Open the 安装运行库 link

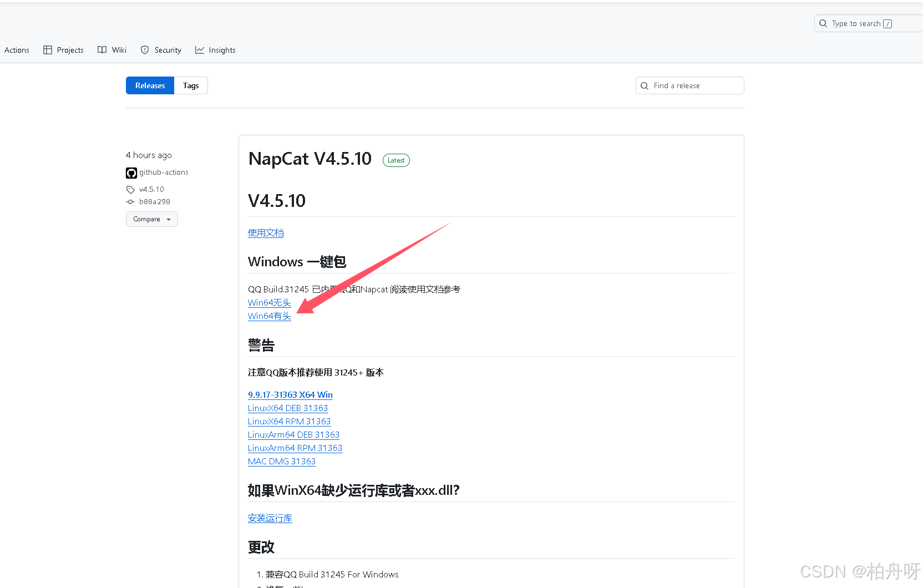(270, 518)
